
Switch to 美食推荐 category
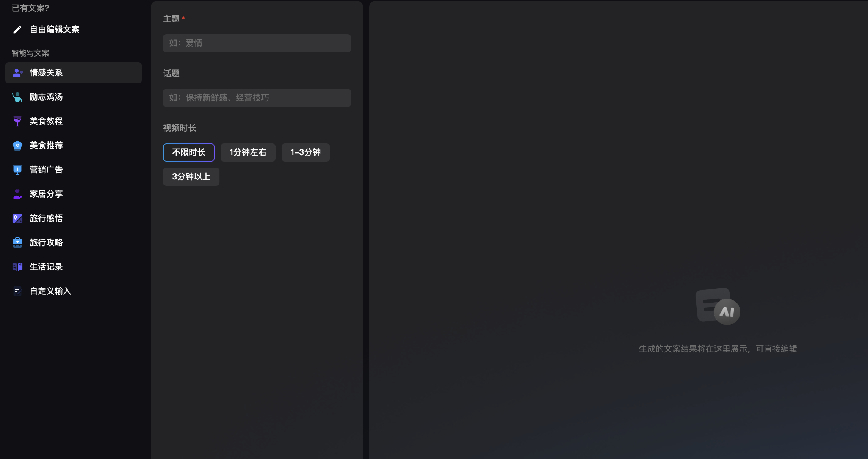coord(46,146)
